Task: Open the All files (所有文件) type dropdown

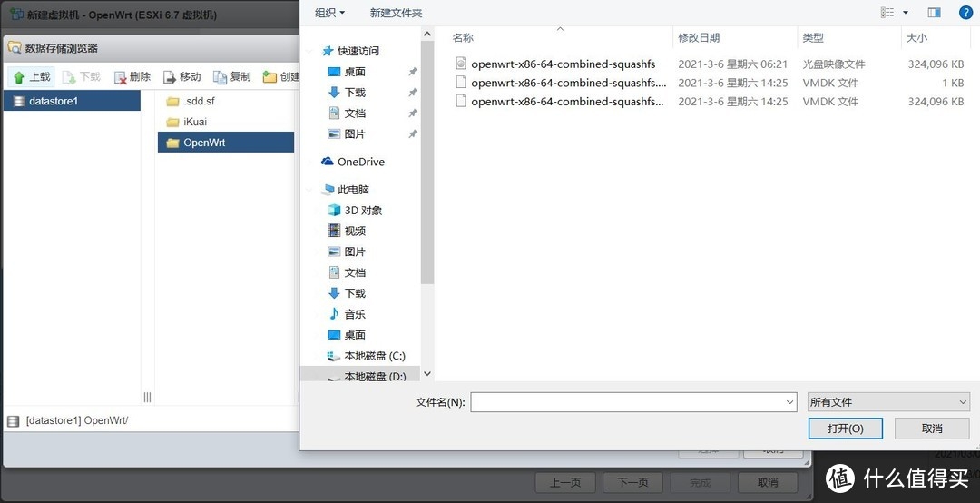Action: coord(888,402)
